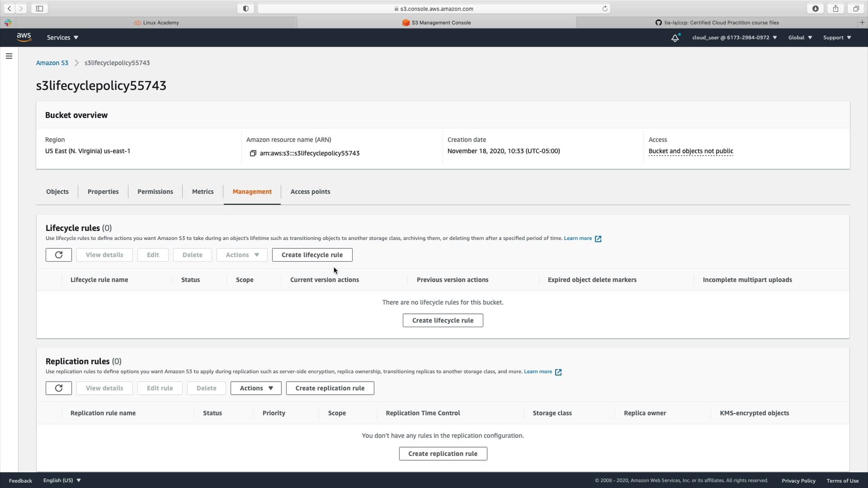Open the Terms of Use link

pos(842,481)
